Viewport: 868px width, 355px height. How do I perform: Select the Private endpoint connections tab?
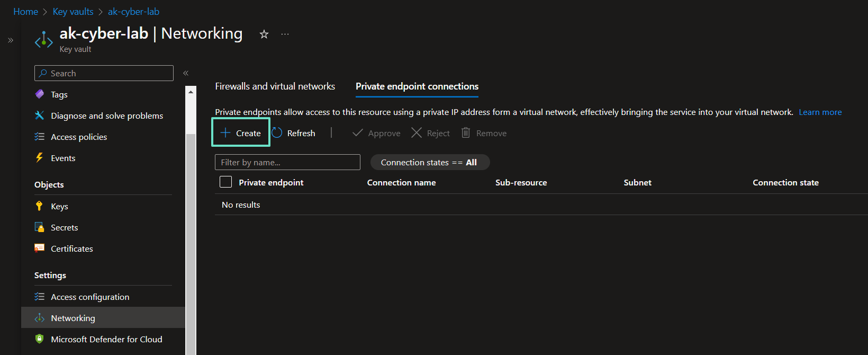[x=417, y=86]
